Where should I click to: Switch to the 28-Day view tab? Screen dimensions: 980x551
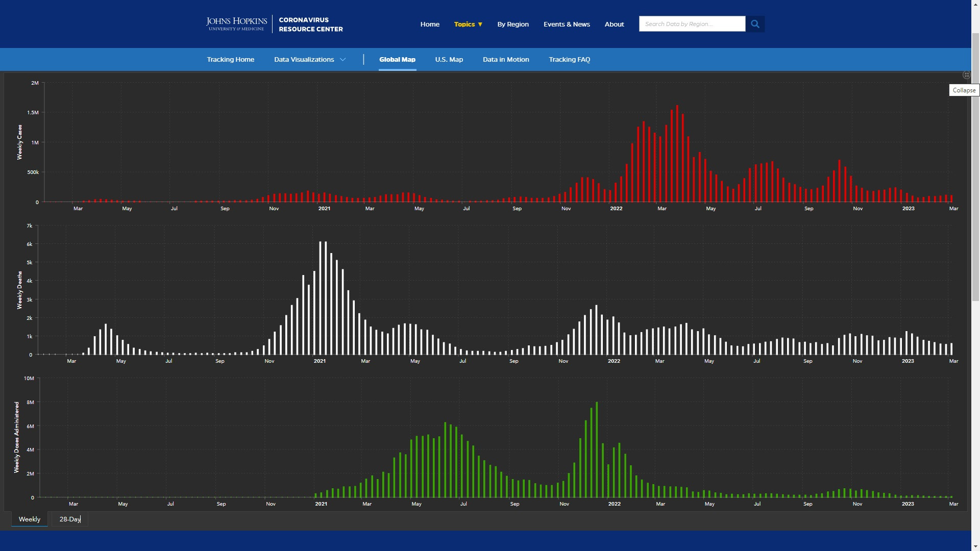click(70, 519)
